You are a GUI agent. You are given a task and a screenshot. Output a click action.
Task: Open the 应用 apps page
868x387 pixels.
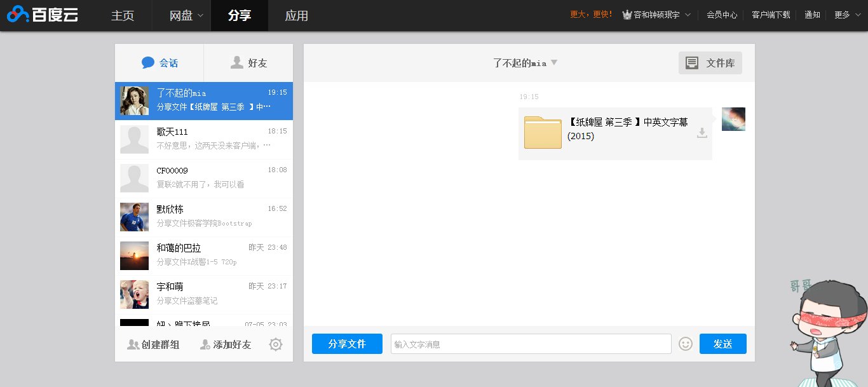297,15
